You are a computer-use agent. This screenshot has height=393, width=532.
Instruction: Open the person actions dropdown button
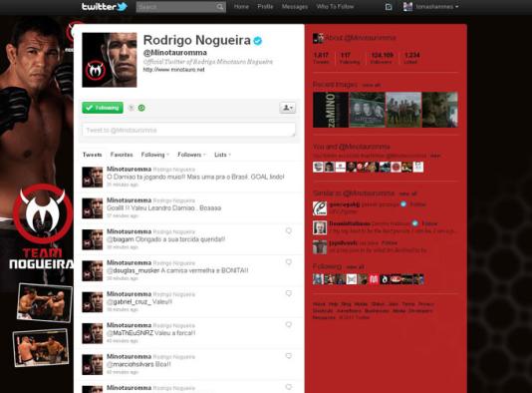click(x=287, y=108)
